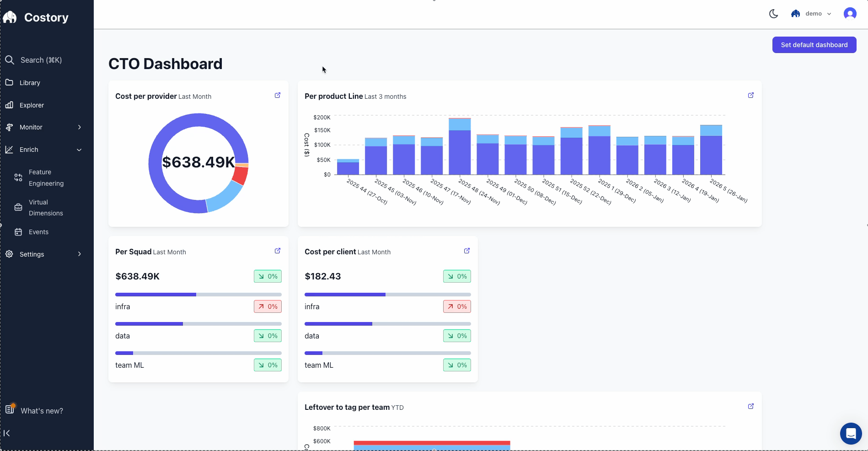
Task: Open the Explorer section via its chart icon
Action: point(10,105)
